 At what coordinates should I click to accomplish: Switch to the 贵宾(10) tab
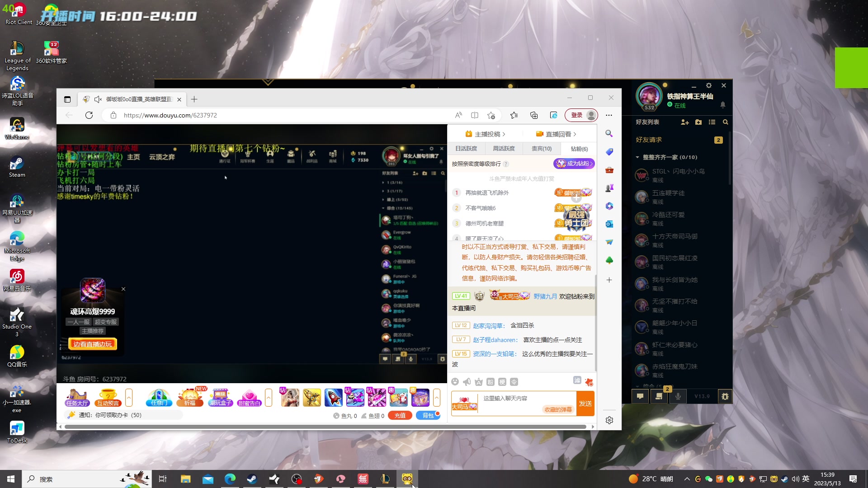coord(541,149)
